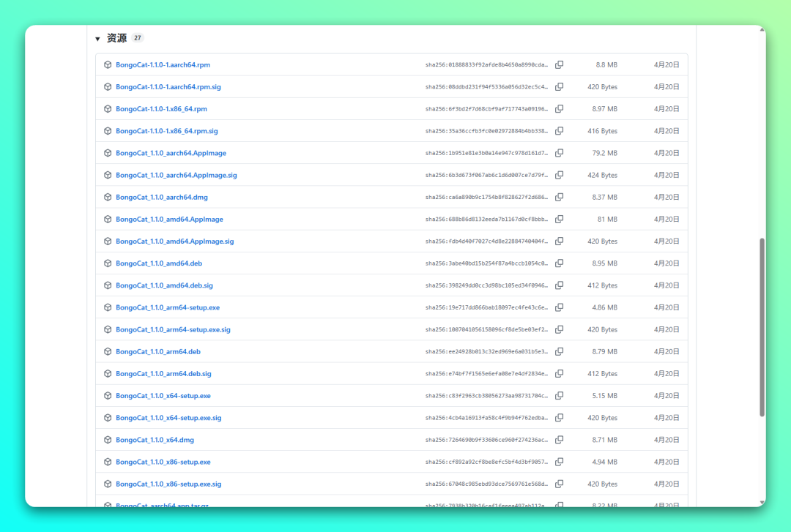Copy hash of BongoCat_1.1.0_x86-setup.exe.sig
The width and height of the screenshot is (791, 532).
(559, 484)
